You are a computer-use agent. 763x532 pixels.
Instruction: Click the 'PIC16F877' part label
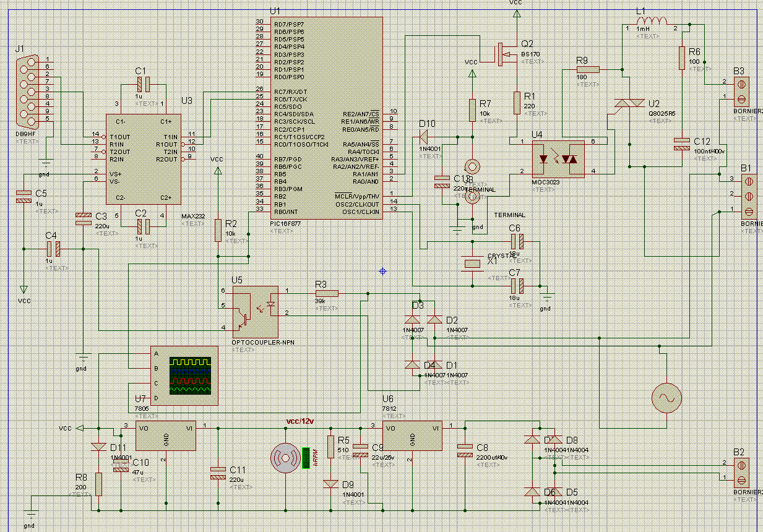pos(287,223)
